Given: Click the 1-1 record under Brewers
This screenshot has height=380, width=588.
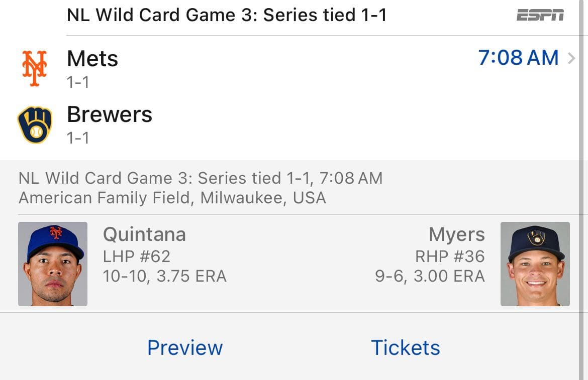Looking at the screenshot, I should pos(78,137).
